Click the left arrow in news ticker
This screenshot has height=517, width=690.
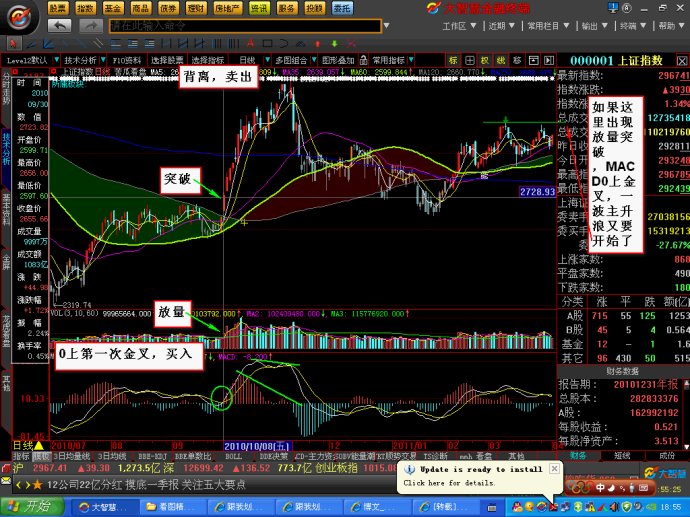18,485
